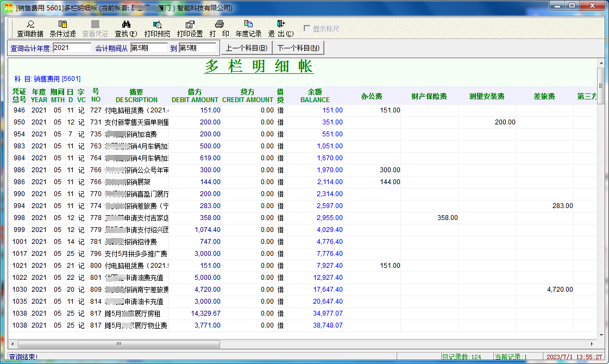Click the vertical scrollbar down arrow
609x364 pixels.
[600, 335]
